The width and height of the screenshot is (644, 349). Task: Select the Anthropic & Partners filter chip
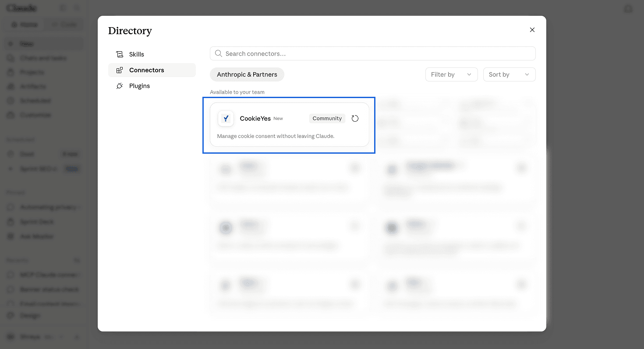point(247,74)
